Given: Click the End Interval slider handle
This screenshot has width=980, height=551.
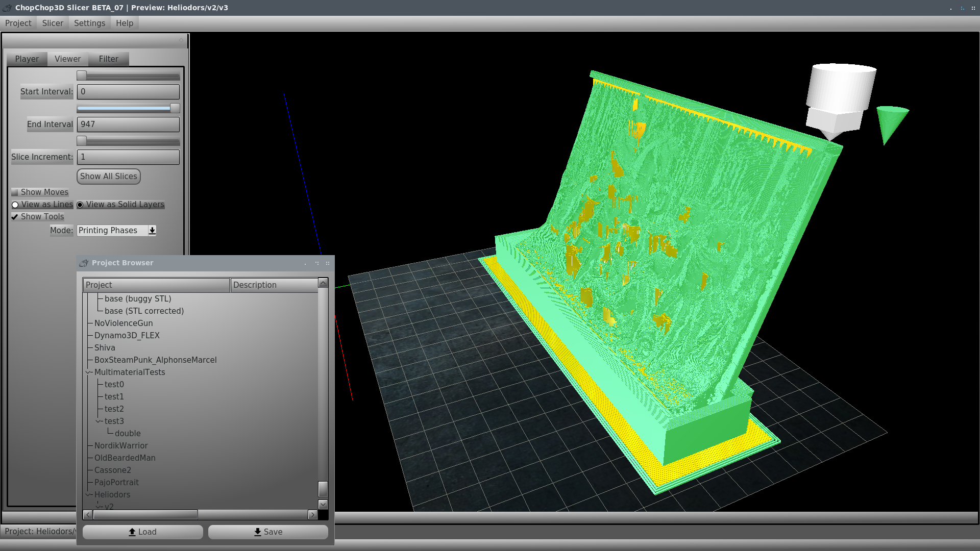Looking at the screenshot, I should (x=175, y=108).
